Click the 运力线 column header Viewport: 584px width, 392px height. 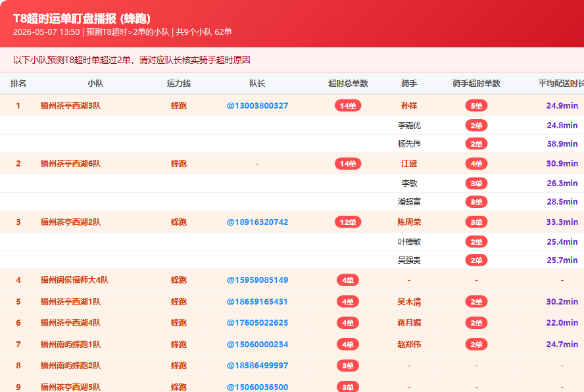point(179,84)
